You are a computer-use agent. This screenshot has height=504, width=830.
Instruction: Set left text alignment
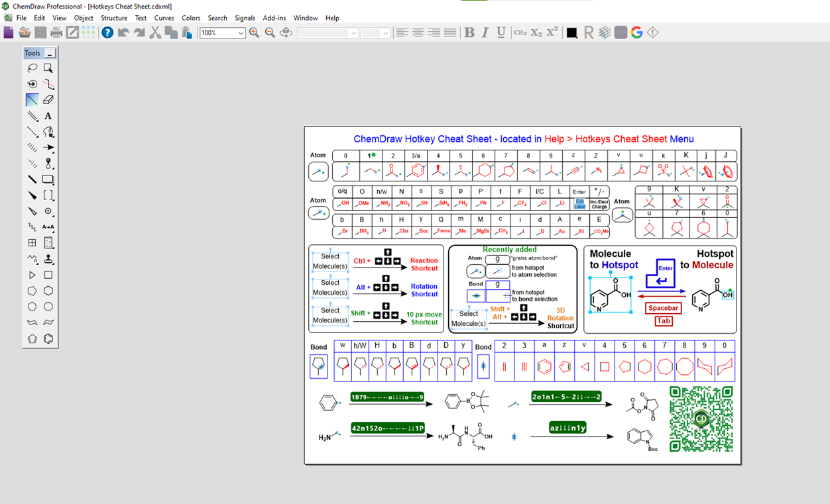[402, 32]
